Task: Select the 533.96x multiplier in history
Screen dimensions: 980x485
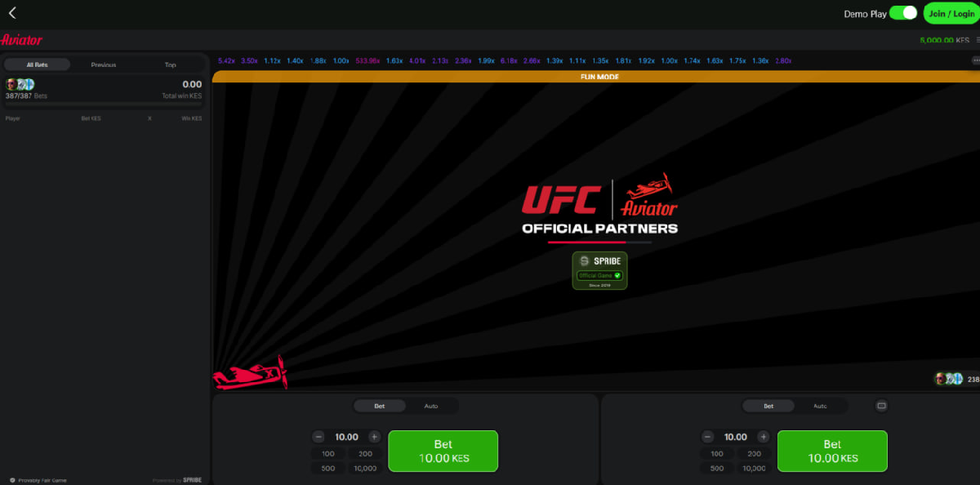Action: 368,60
